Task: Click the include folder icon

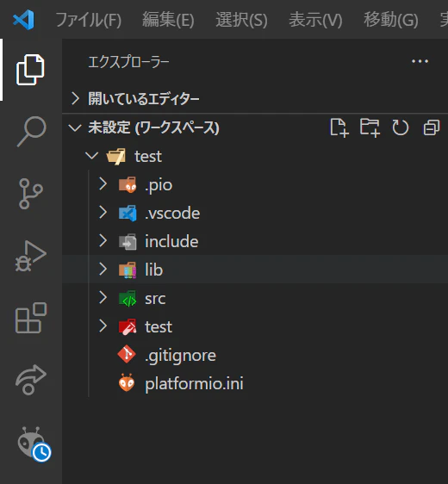Action: [128, 241]
